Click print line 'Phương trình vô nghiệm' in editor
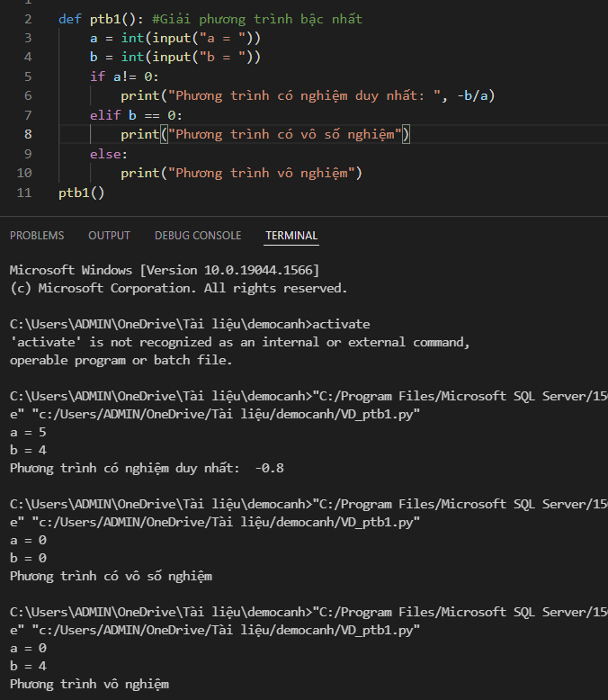Screen dimensions: 608x700 pos(242,174)
